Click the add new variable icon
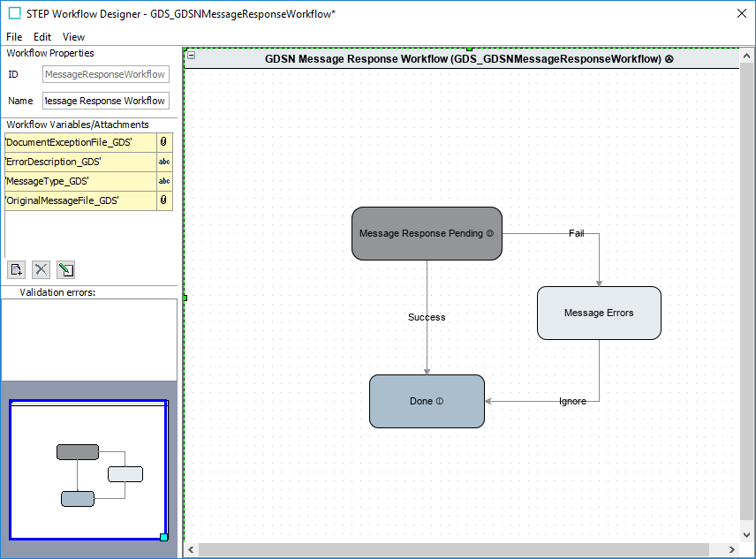This screenshot has height=559, width=756. (16, 269)
